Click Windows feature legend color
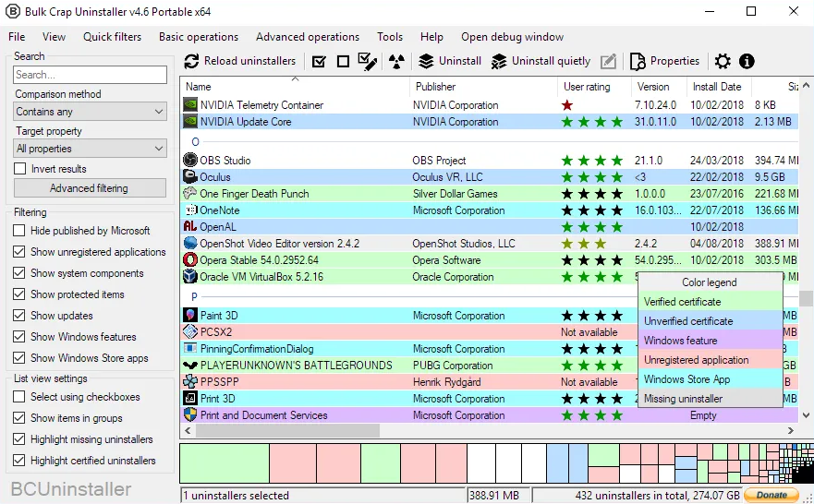Image resolution: width=814 pixels, height=504 pixels. pyautogui.click(x=710, y=341)
